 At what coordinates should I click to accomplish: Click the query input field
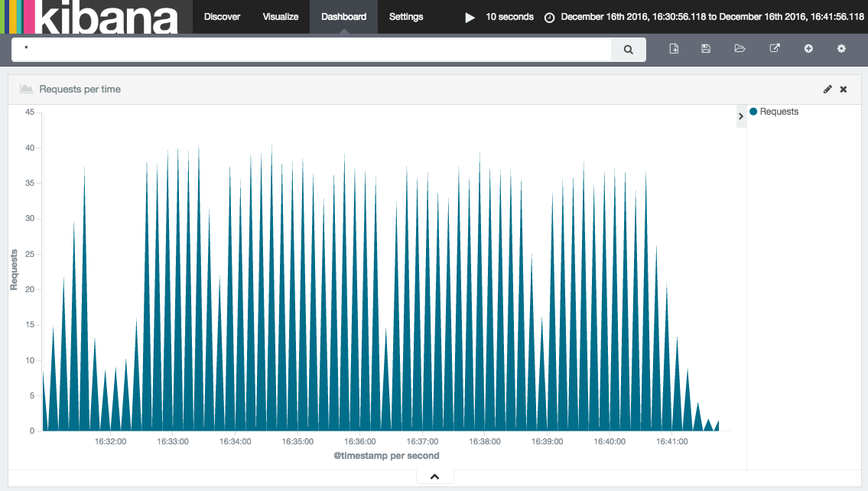306,48
